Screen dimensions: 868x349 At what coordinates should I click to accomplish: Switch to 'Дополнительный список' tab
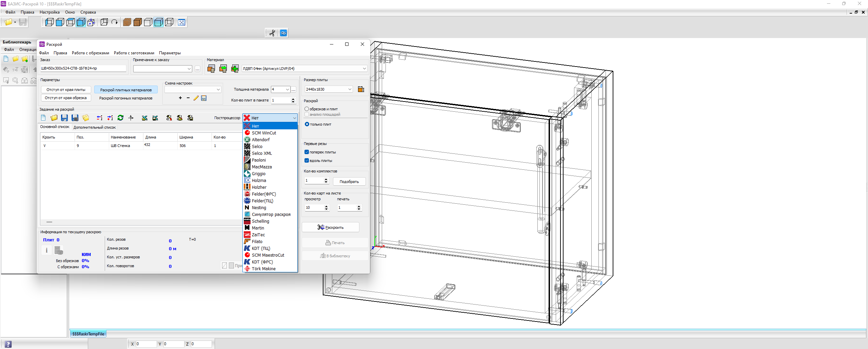[95, 127]
